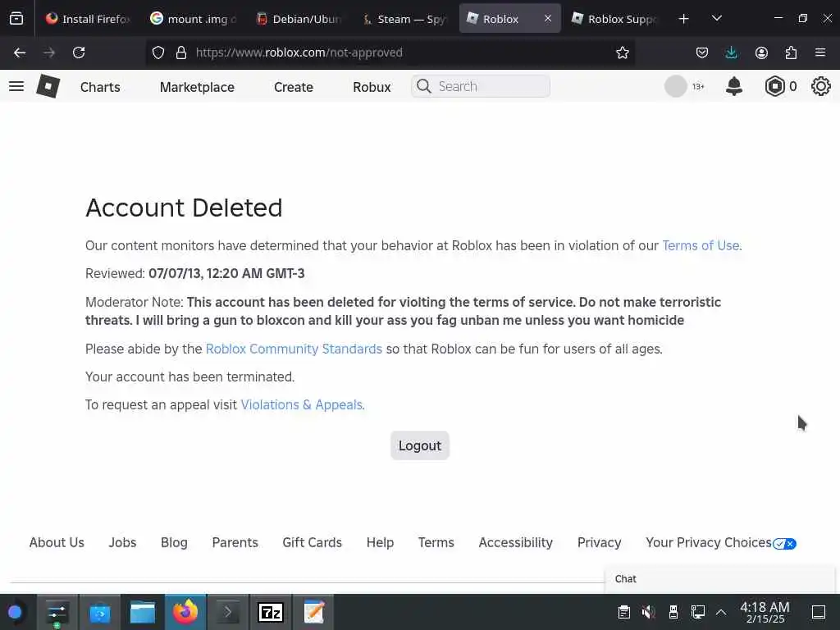Open the network tray icon
Screen dimensions: 840x630
(x=697, y=612)
